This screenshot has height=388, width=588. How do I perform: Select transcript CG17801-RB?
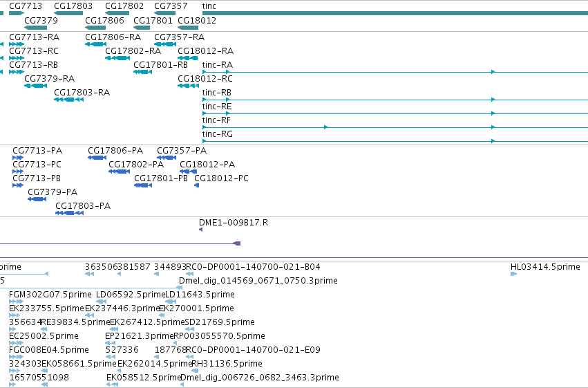160,65
